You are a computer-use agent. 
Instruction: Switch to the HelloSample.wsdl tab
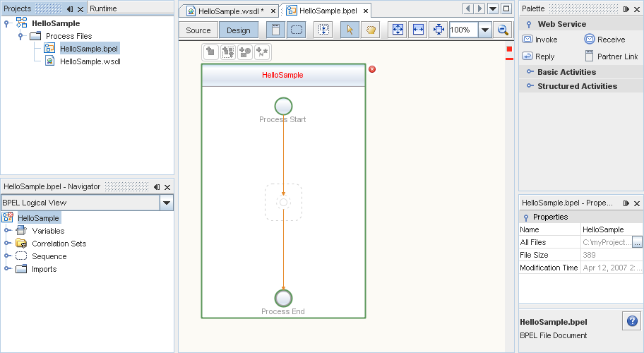[x=226, y=11]
